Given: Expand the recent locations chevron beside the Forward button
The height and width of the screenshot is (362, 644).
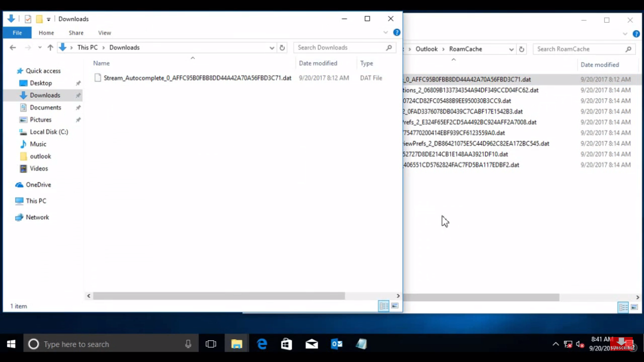Looking at the screenshot, I should point(40,48).
